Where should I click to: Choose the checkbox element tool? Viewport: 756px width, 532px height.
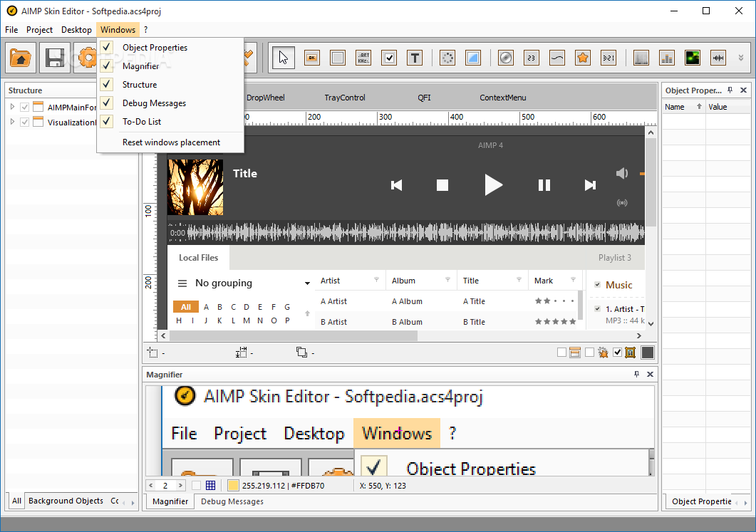(x=389, y=58)
